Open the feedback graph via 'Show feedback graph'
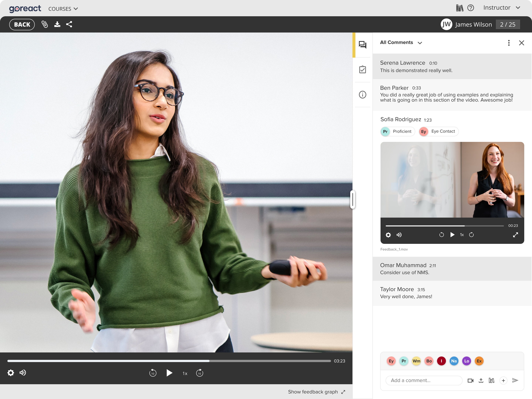Image resolution: width=532 pixels, height=399 pixels. [313, 392]
